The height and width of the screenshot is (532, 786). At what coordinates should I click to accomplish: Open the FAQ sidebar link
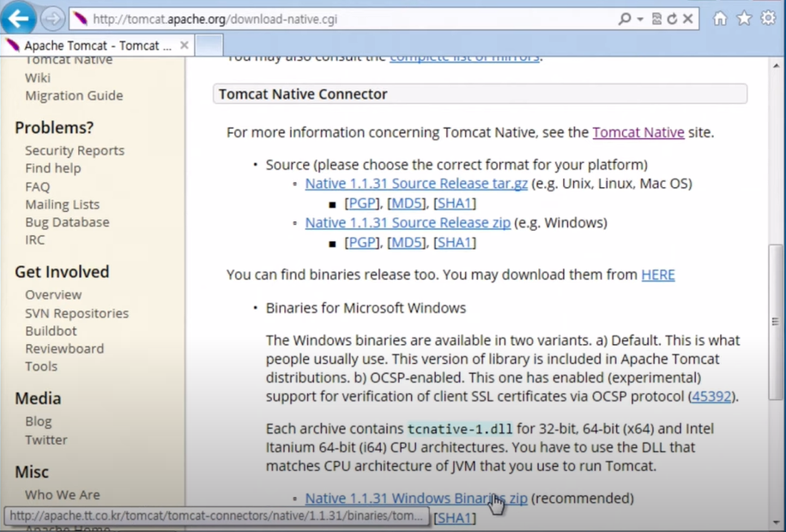click(38, 186)
